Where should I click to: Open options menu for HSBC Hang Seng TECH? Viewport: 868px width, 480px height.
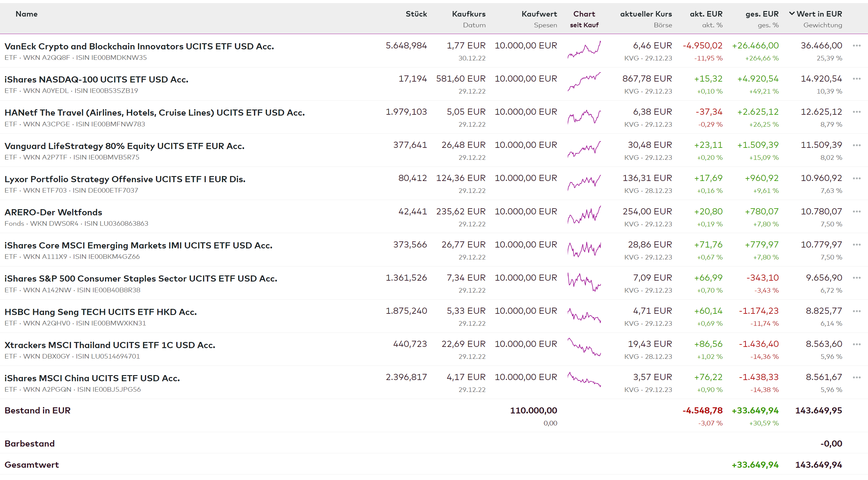(x=856, y=311)
